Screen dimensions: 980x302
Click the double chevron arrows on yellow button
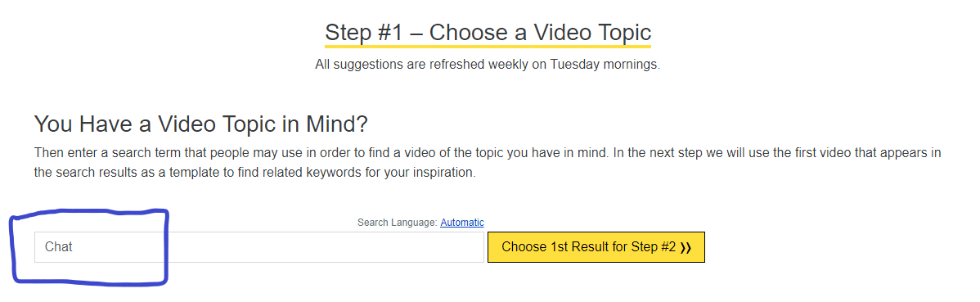coord(685,248)
